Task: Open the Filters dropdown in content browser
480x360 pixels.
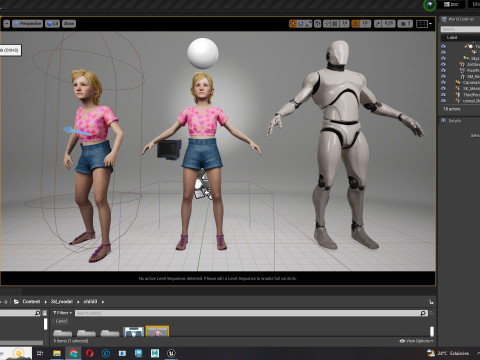Action: (62, 313)
